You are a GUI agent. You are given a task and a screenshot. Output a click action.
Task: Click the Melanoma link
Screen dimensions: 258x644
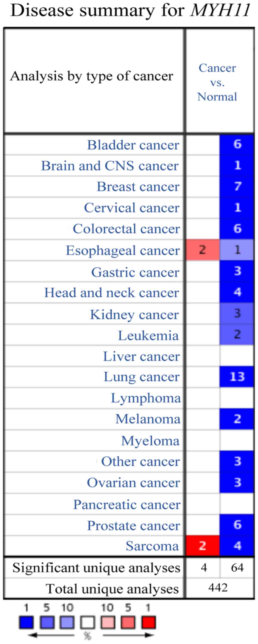coord(148,419)
